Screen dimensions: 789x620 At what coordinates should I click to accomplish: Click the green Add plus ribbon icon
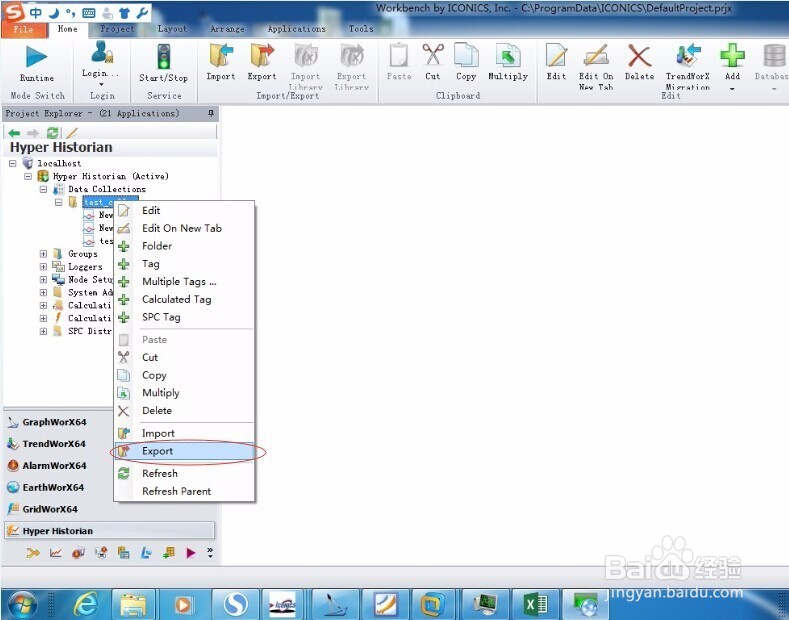tap(733, 55)
